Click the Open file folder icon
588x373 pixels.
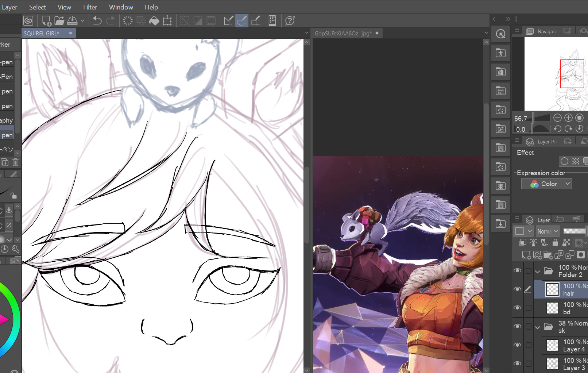click(59, 21)
